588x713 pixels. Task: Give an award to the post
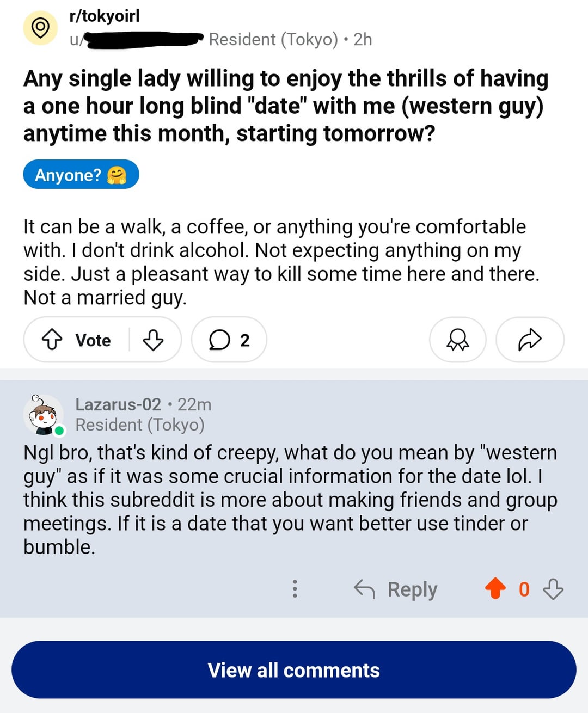(x=457, y=340)
